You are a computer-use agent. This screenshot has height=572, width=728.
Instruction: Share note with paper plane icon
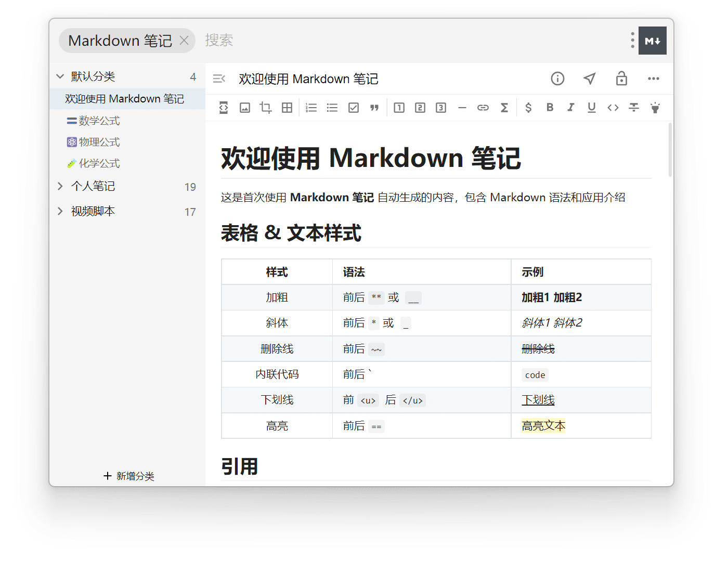[590, 79]
